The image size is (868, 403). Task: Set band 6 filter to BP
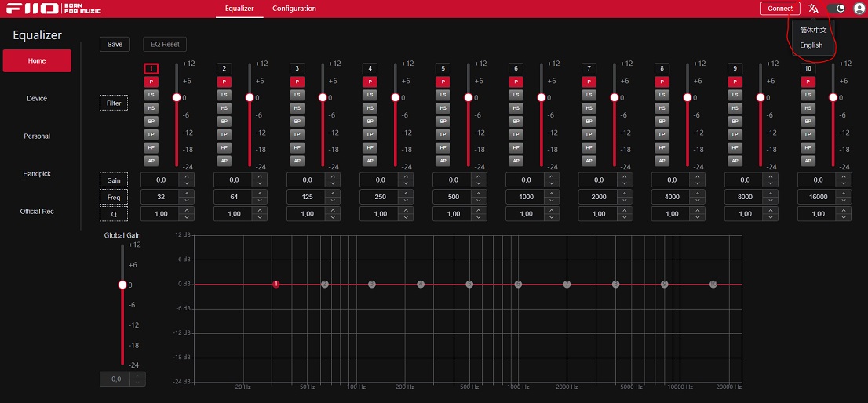pyautogui.click(x=516, y=121)
